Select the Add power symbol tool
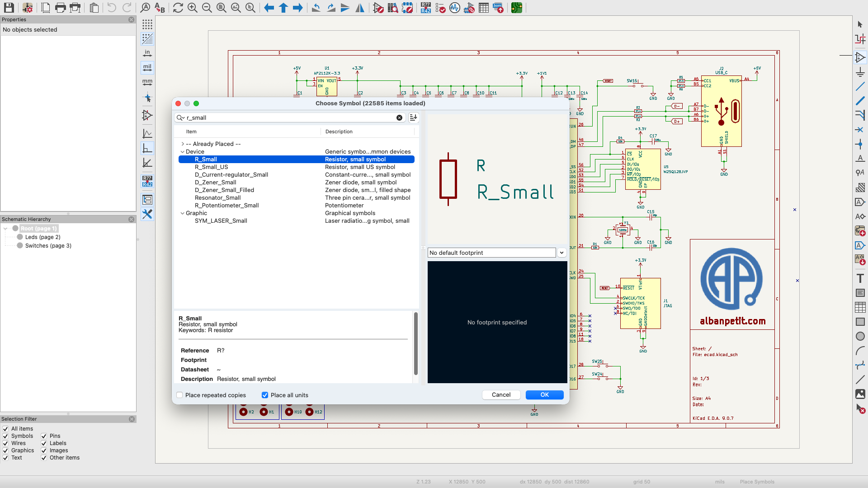Viewport: 868px width, 488px height. pyautogui.click(x=860, y=72)
